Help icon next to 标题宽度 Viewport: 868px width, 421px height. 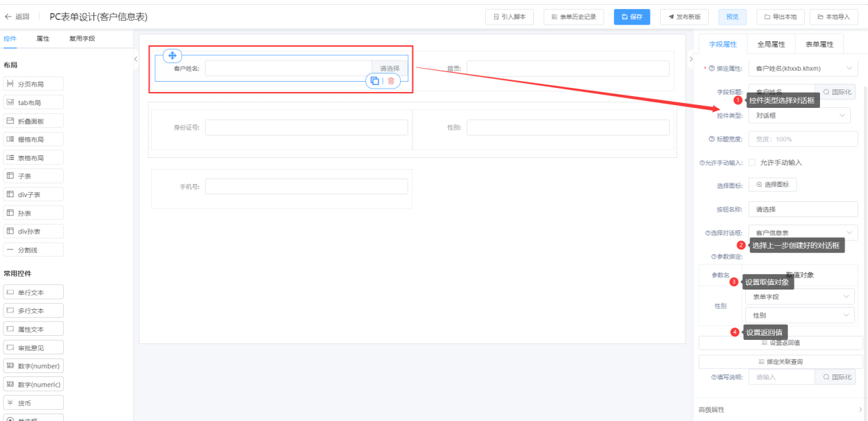[x=711, y=139]
